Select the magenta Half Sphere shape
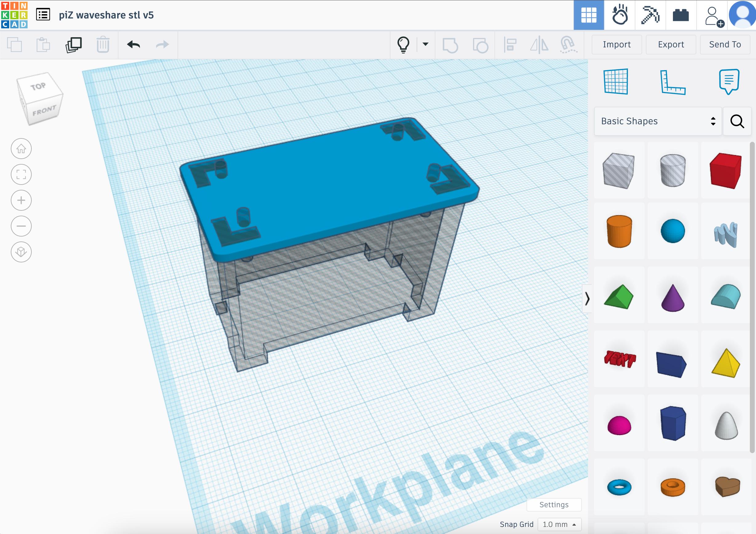 619,425
